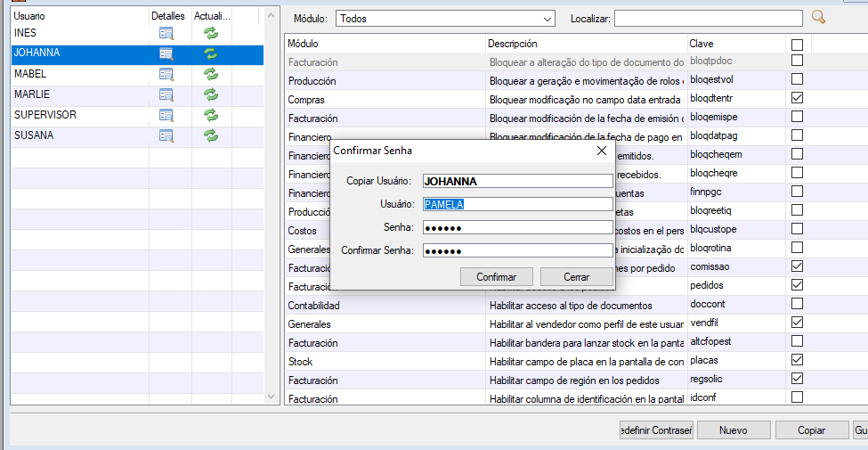Toggle checkbox for doccont key
The width and height of the screenshot is (868, 450).
pyautogui.click(x=797, y=304)
